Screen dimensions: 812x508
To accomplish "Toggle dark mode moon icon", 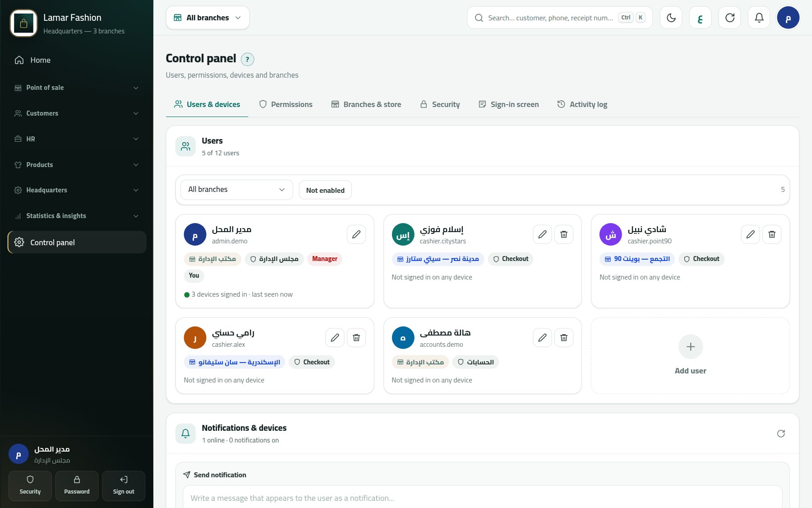I will [671, 18].
